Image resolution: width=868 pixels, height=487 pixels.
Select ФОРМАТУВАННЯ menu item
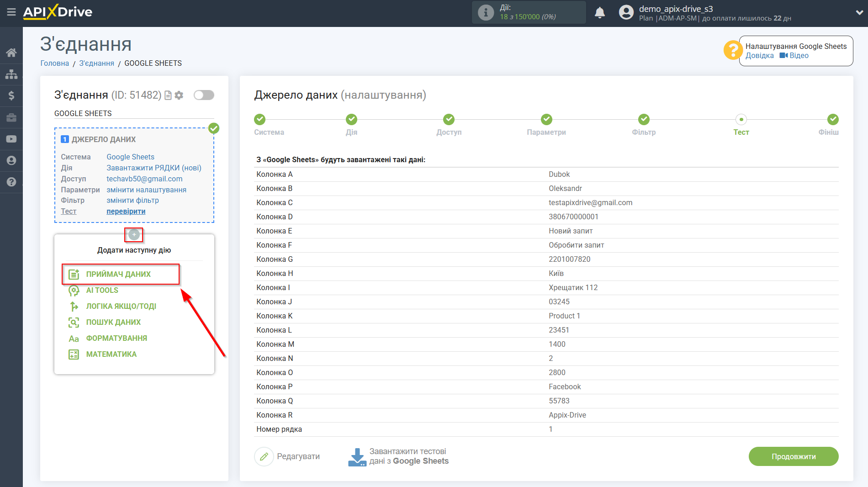click(x=116, y=338)
